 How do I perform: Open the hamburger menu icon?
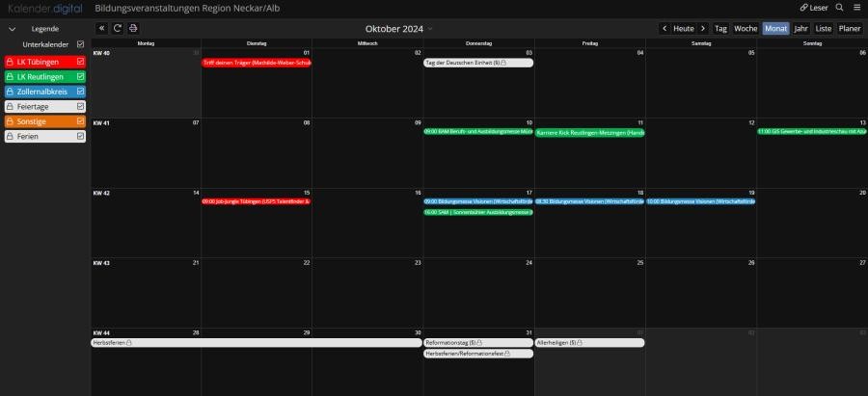[x=856, y=8]
